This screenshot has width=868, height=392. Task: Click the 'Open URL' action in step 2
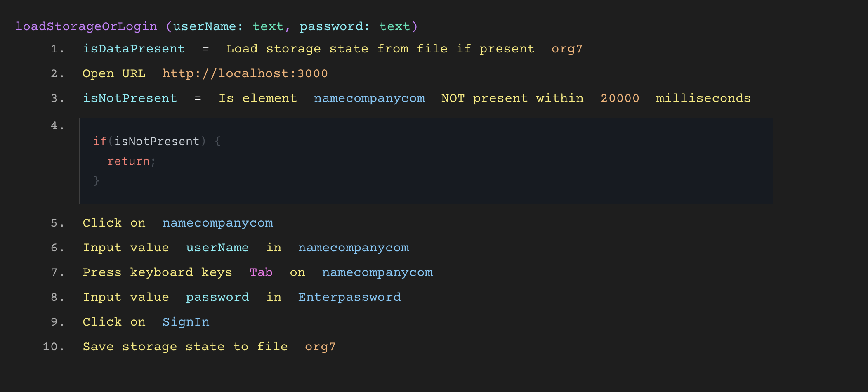pyautogui.click(x=114, y=73)
